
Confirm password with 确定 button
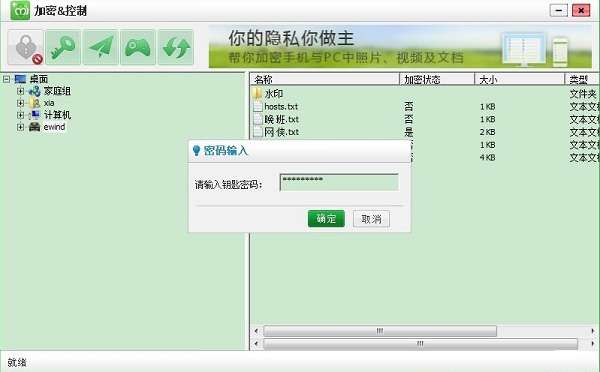click(x=326, y=219)
